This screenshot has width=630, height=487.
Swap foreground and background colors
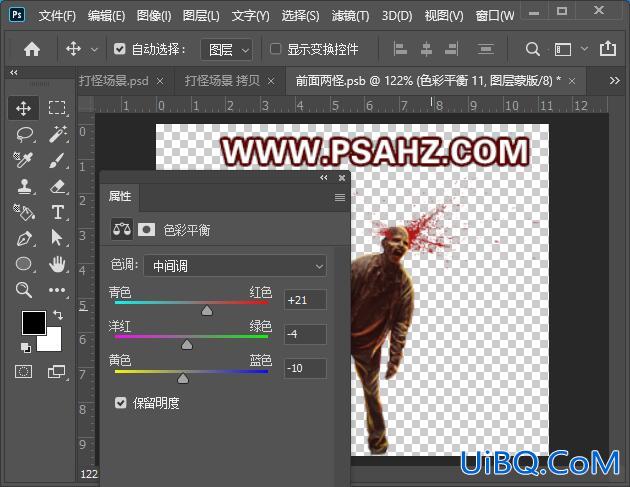click(58, 315)
